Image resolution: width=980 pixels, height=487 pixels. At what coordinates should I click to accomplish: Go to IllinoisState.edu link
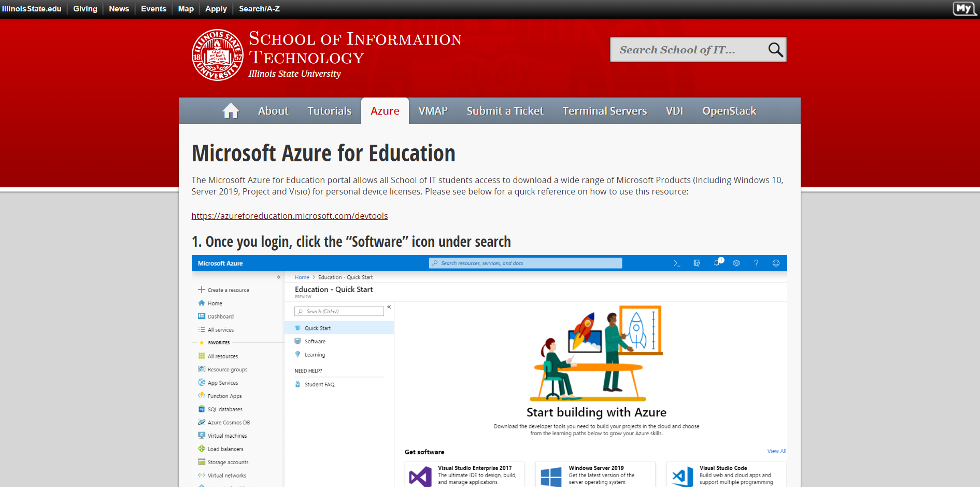tap(32, 9)
